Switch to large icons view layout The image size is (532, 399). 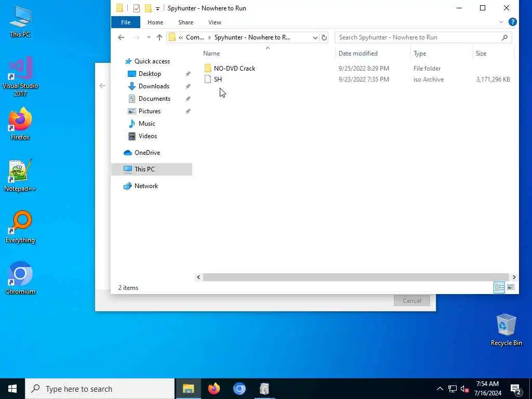(511, 287)
